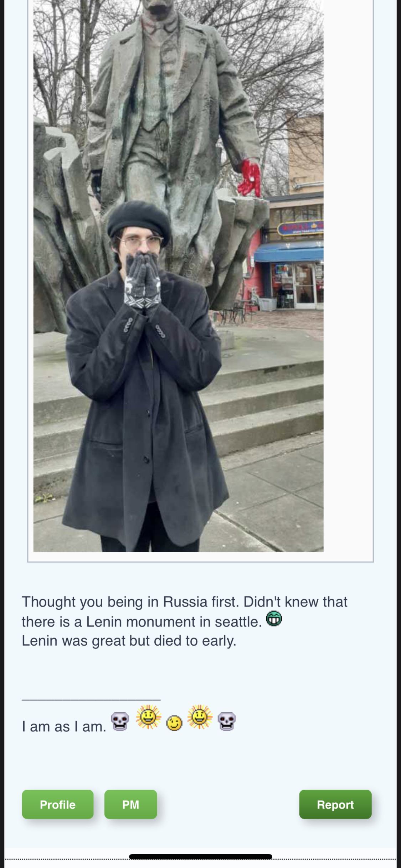Open the quoted Lenin statue photo
401x868 pixels.
click(x=179, y=276)
